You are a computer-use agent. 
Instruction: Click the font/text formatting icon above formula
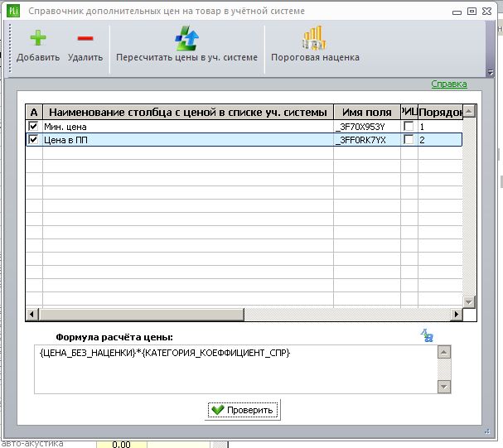tap(427, 335)
